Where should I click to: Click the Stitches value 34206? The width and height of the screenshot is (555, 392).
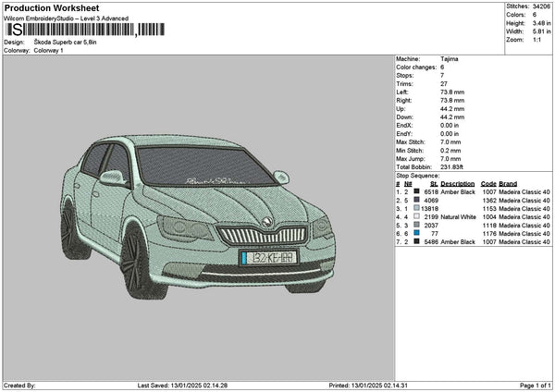541,6
